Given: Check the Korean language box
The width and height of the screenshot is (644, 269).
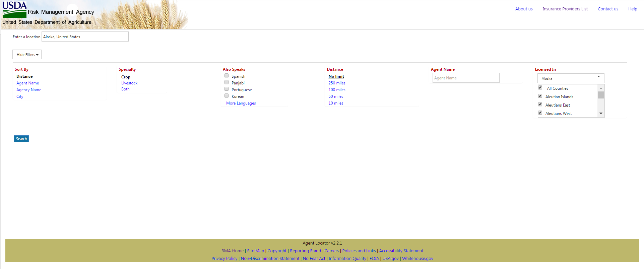Looking at the screenshot, I should pyautogui.click(x=227, y=96).
